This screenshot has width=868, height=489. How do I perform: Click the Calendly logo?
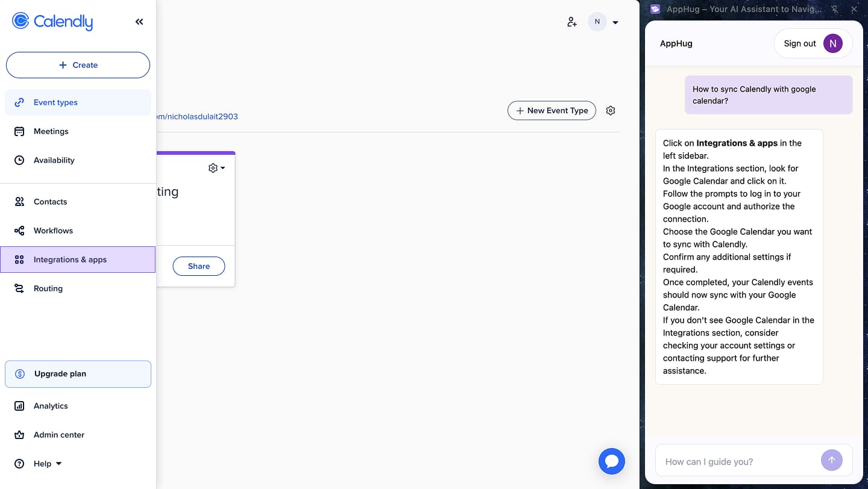(52, 22)
